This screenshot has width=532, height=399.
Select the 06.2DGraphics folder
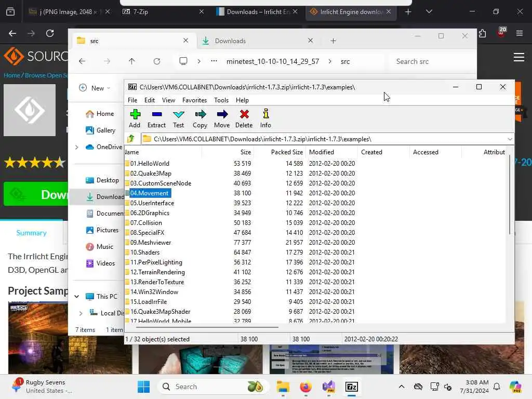(x=150, y=212)
